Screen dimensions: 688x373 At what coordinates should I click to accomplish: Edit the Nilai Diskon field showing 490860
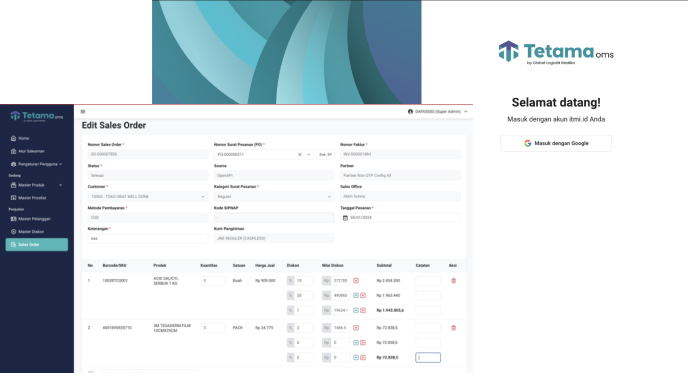(x=340, y=295)
